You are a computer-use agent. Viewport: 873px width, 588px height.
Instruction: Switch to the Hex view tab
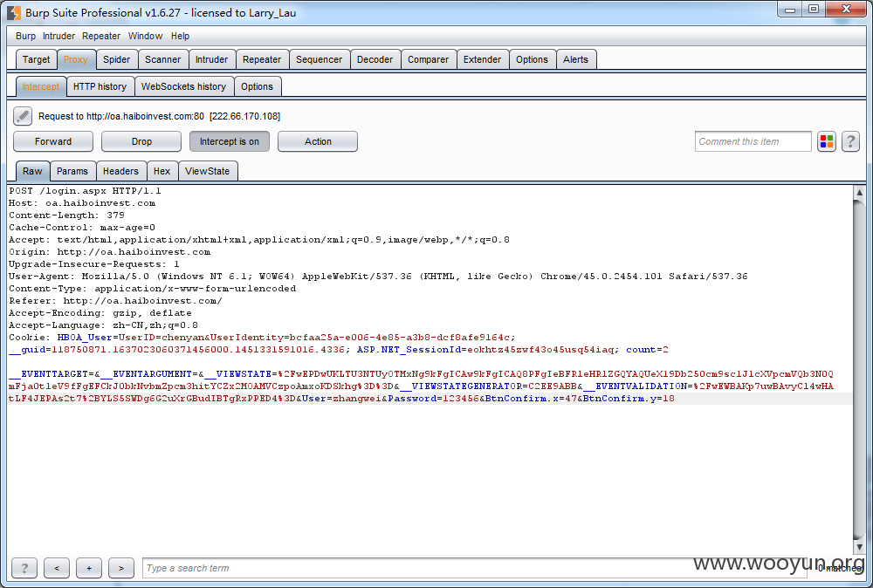pyautogui.click(x=162, y=171)
